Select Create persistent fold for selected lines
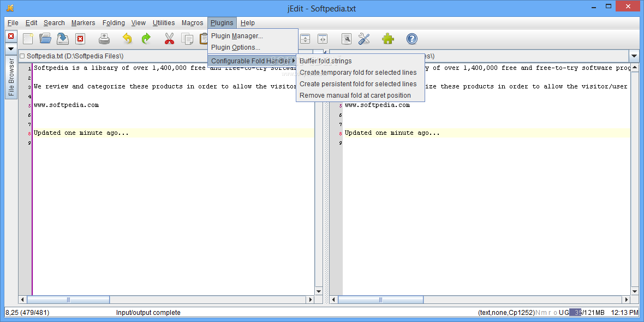The height and width of the screenshot is (322, 644). 360,84
